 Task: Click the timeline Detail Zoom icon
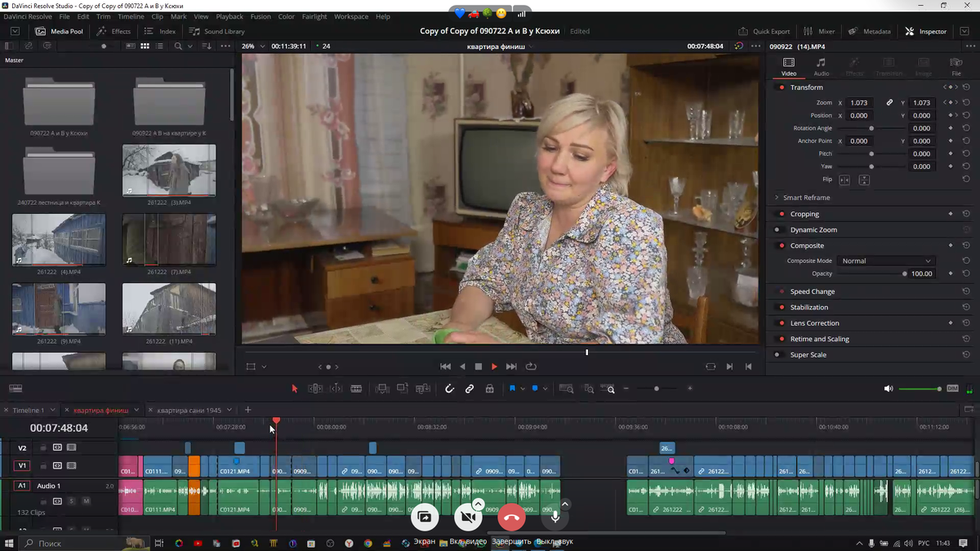coord(588,389)
